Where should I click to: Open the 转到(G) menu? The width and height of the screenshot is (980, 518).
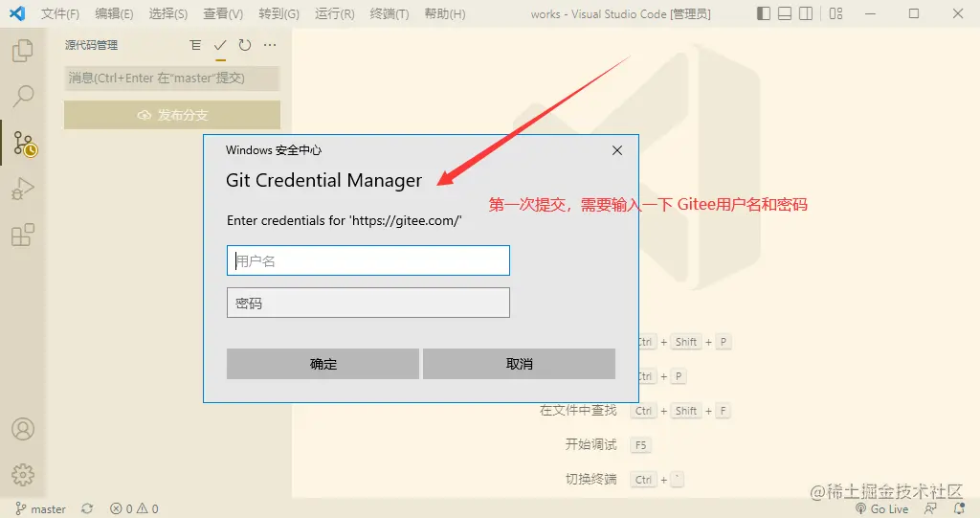[x=278, y=13]
